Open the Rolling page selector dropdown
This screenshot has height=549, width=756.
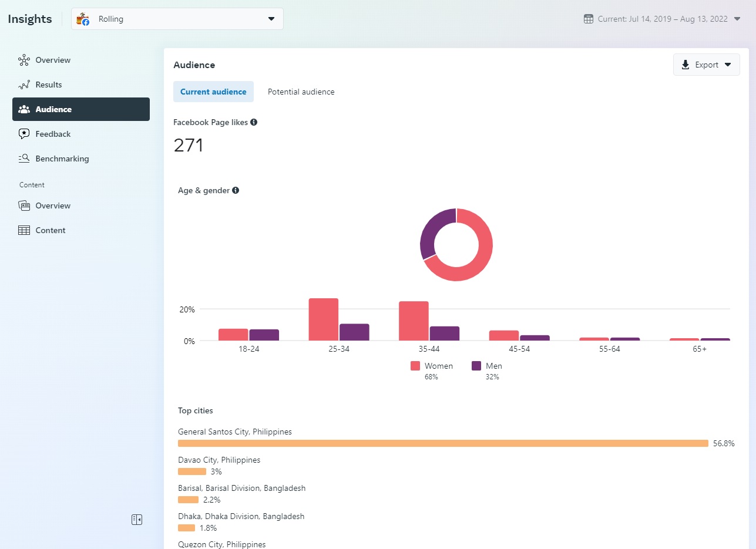(177, 19)
